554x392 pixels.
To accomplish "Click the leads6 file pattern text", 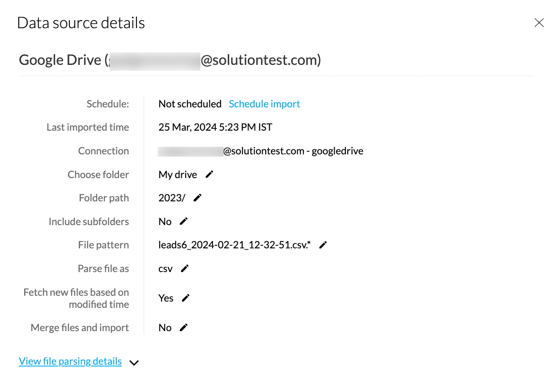I will (x=234, y=245).
